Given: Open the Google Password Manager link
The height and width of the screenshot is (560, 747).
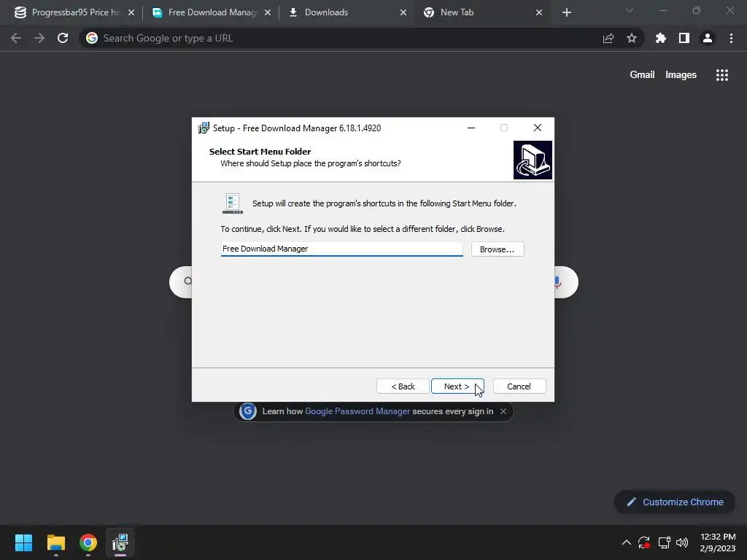Looking at the screenshot, I should pos(357,411).
